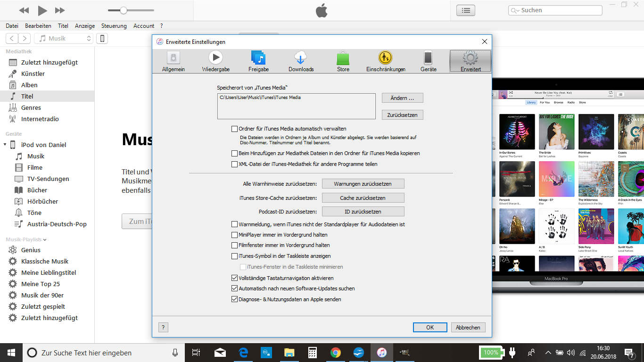
Task: Select the Erweitert preferences tab
Action: (x=471, y=61)
